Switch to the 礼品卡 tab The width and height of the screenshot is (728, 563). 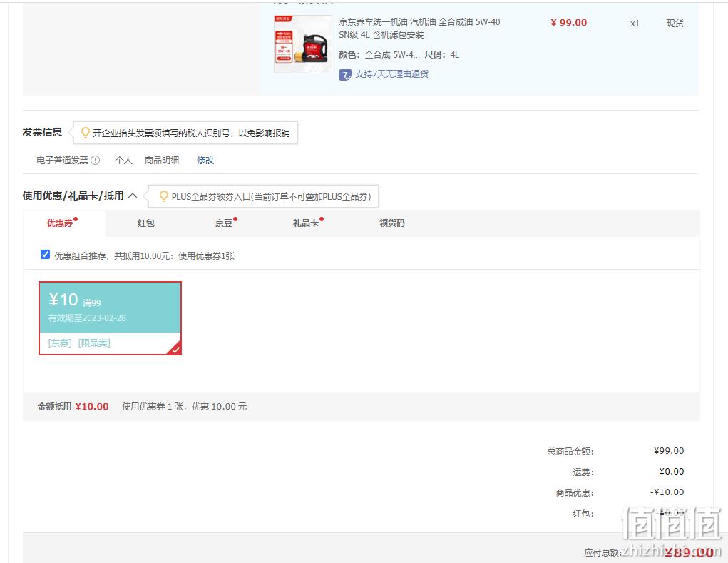(x=306, y=223)
